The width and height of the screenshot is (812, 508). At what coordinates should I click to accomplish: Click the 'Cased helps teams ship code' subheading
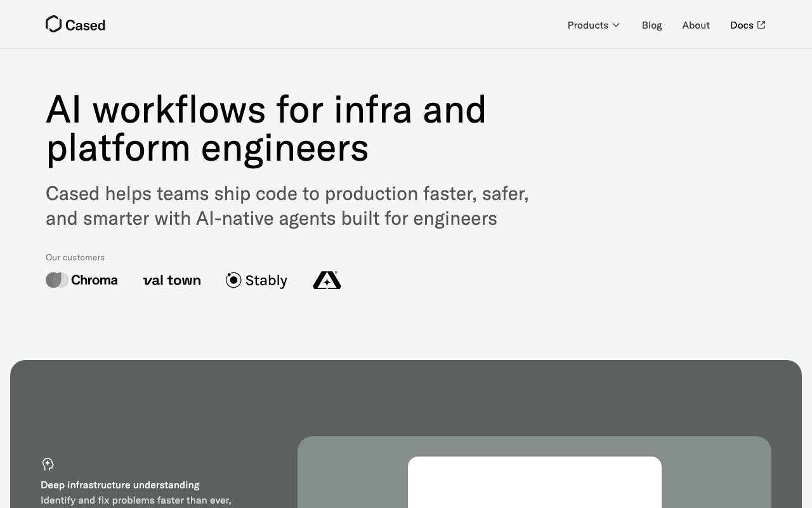click(x=287, y=206)
